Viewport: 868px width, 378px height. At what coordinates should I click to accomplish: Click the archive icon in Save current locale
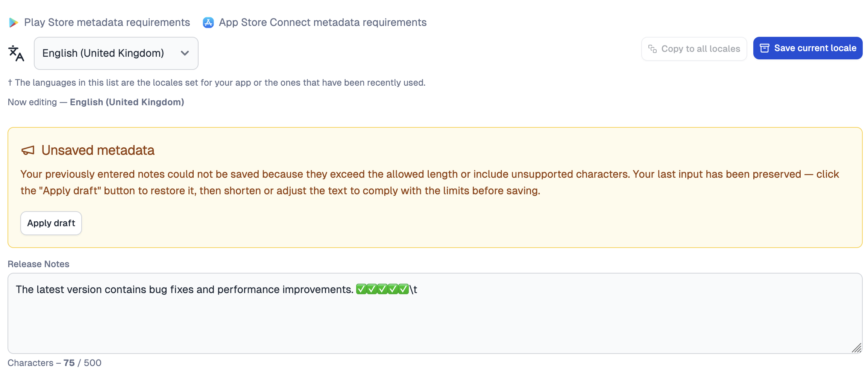(x=765, y=48)
